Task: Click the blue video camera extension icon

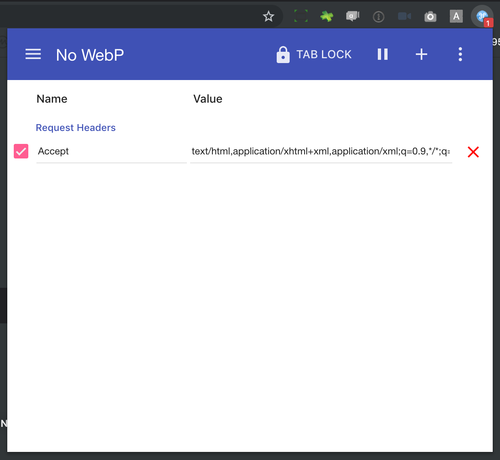Action: 404,16
